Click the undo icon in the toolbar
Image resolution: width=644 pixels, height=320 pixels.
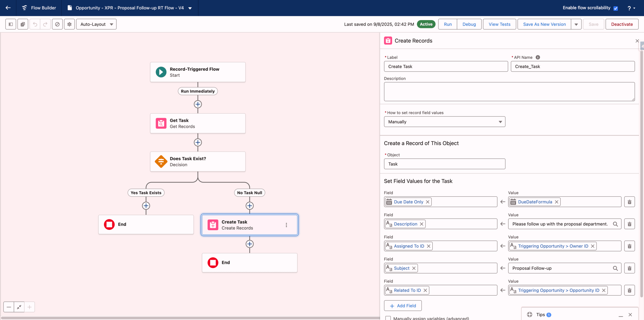coord(35,24)
